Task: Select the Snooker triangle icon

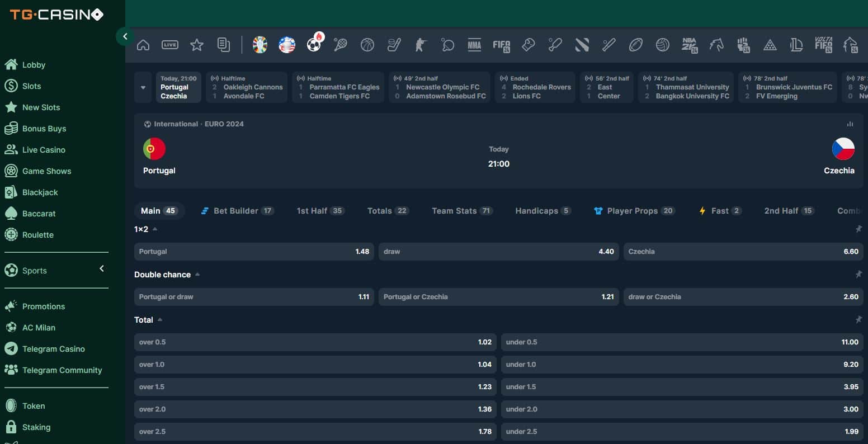Action: click(x=770, y=45)
